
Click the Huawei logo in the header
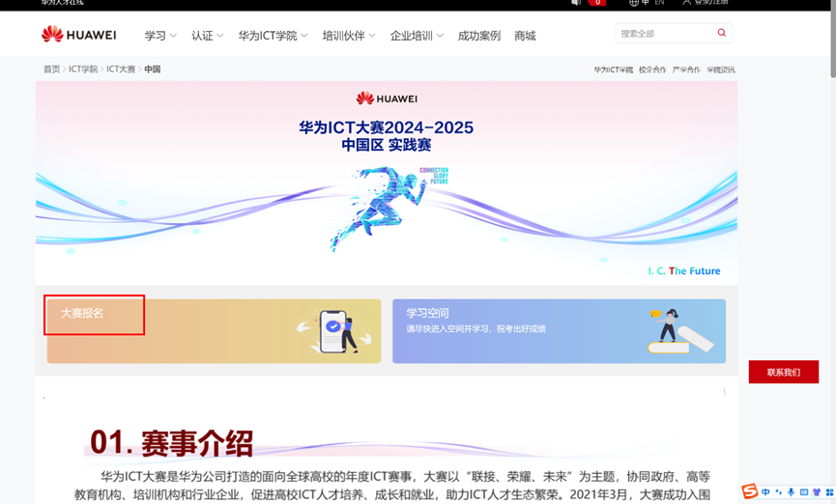78,35
